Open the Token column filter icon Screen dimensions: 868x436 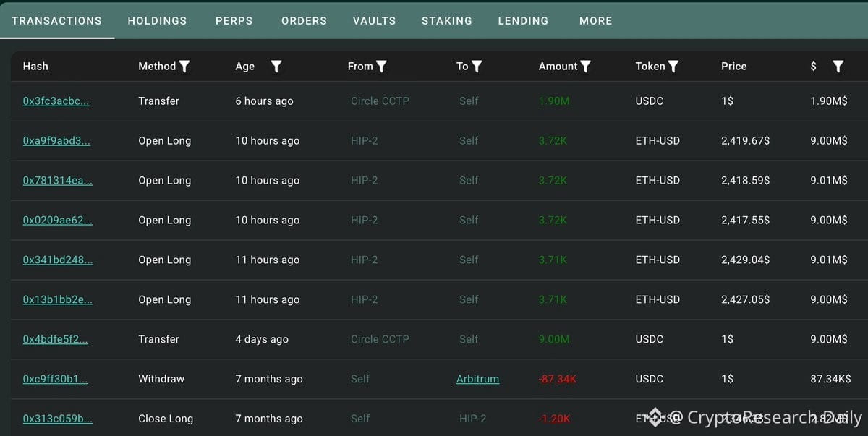pos(673,67)
